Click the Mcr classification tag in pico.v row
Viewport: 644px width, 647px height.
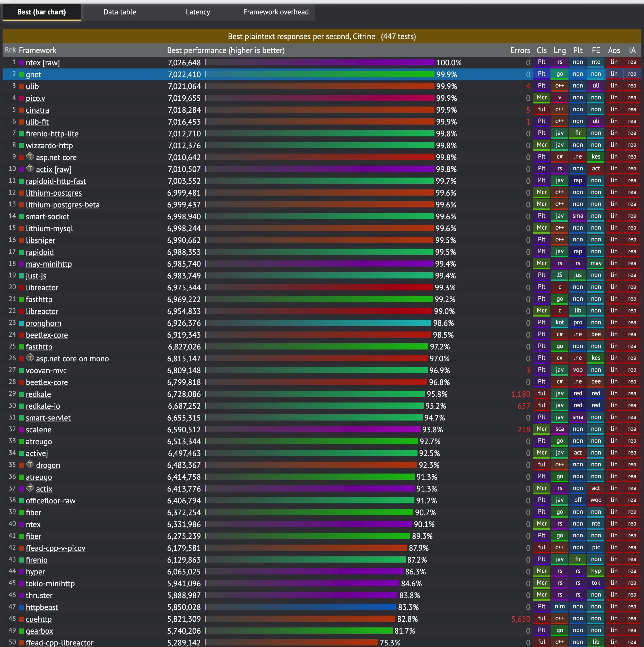click(542, 98)
